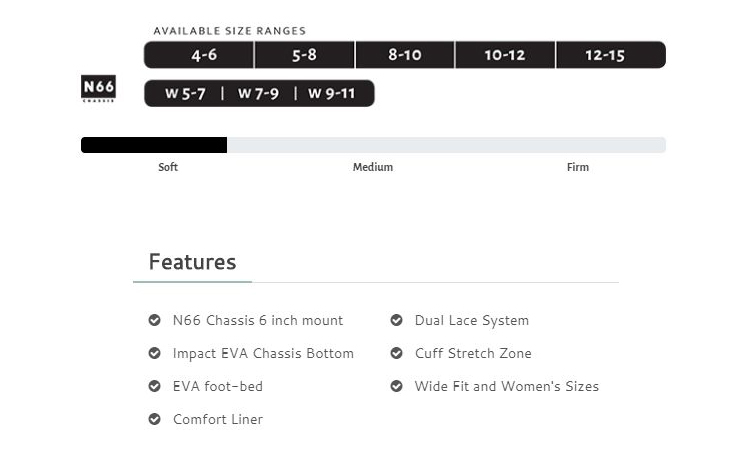The height and width of the screenshot is (450, 750).
Task: Choose the 10-12 size range
Action: (505, 55)
